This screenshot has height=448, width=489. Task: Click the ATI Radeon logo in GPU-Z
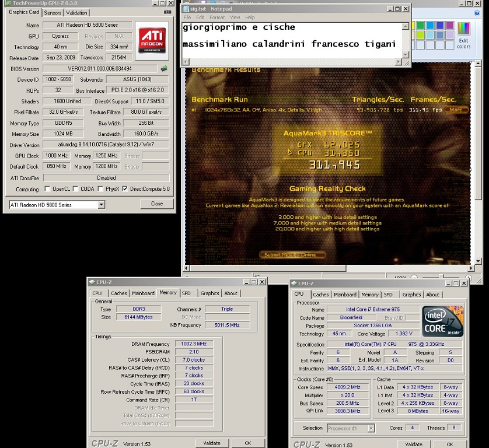[x=152, y=40]
